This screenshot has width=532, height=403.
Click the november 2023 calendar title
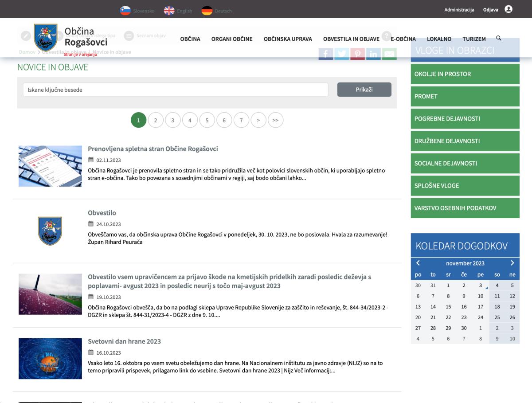click(x=465, y=263)
